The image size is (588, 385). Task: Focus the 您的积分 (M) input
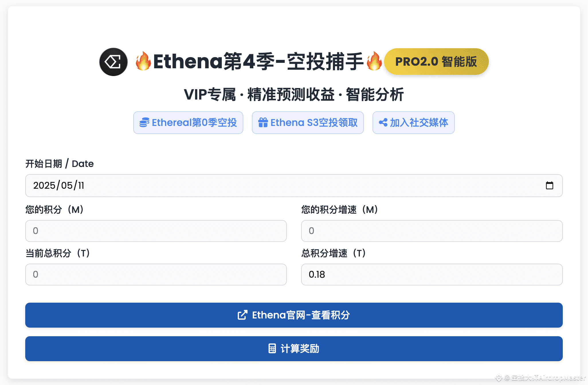point(156,231)
